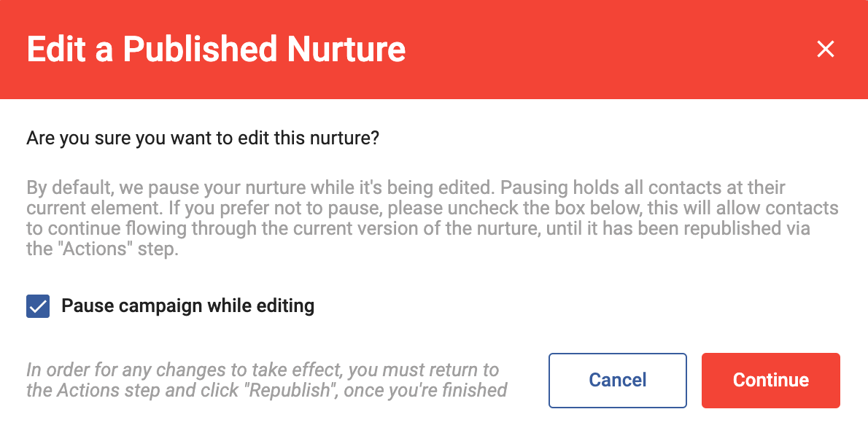The width and height of the screenshot is (868, 436).
Task: Click the outlined Cancel control
Action: (x=617, y=380)
